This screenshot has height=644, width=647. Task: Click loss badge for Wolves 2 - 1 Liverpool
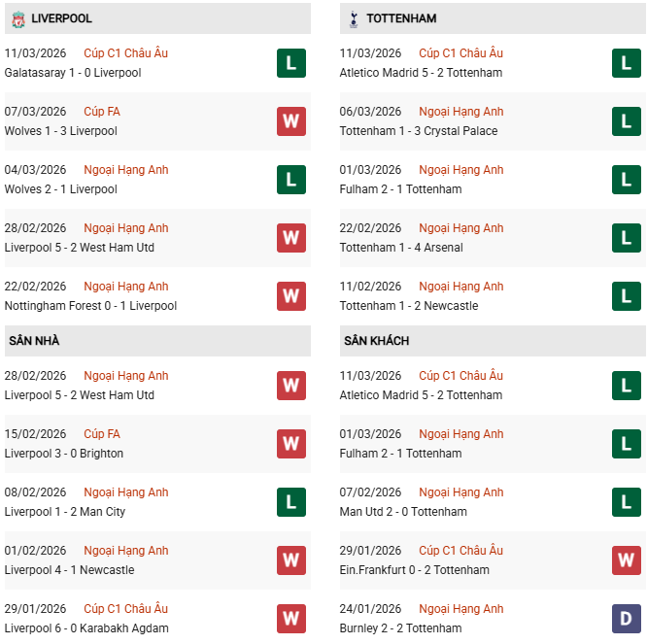pos(290,180)
